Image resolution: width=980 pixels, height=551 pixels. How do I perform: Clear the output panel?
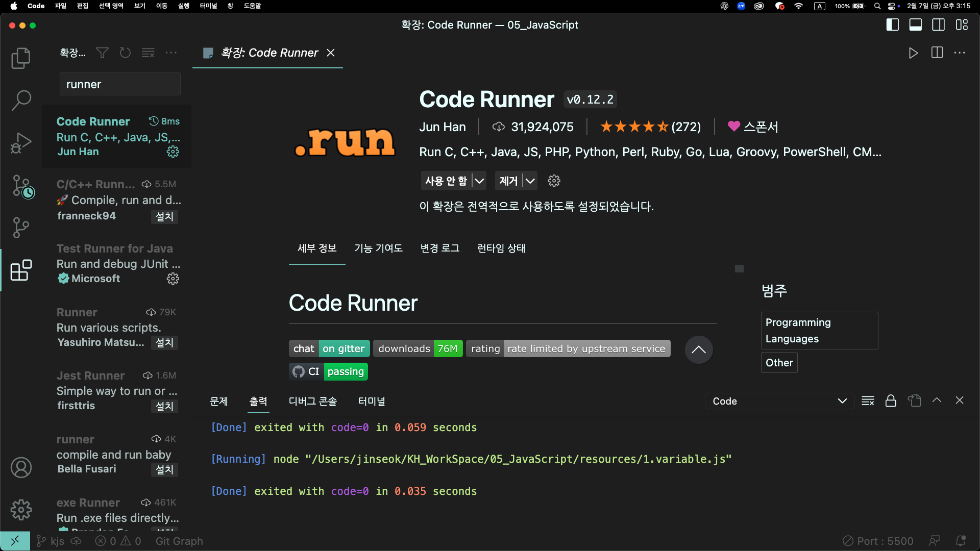[868, 401]
